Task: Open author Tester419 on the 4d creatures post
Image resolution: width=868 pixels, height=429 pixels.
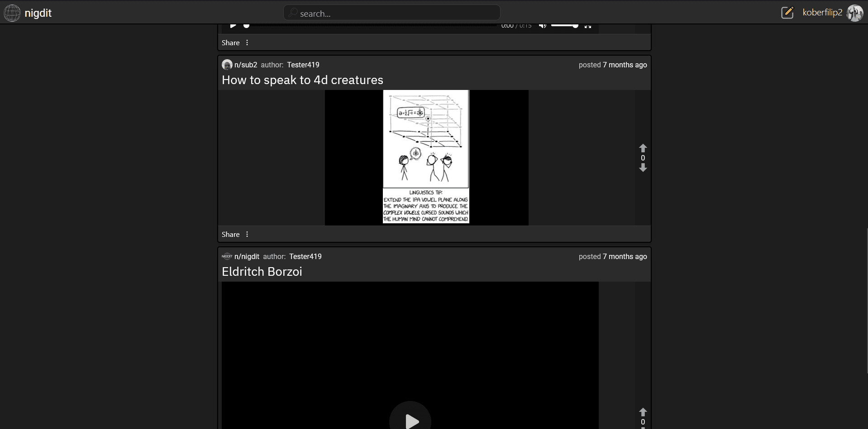Action: (303, 65)
